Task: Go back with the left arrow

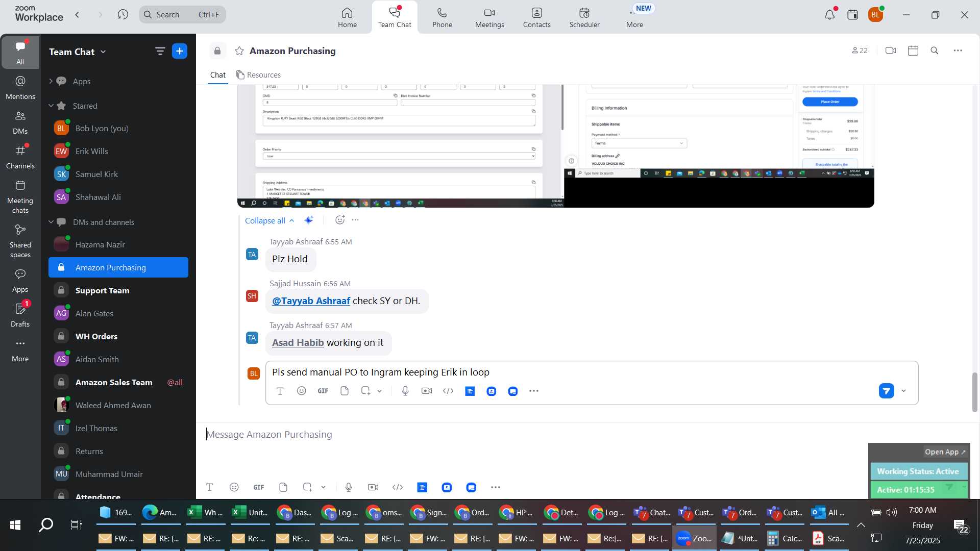Action: [x=77, y=14]
